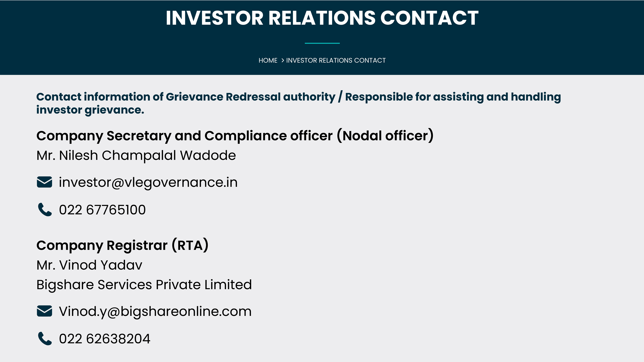The image size is (644, 362).
Task: Click the Company Registrar (RTA) heading
Action: 122,245
